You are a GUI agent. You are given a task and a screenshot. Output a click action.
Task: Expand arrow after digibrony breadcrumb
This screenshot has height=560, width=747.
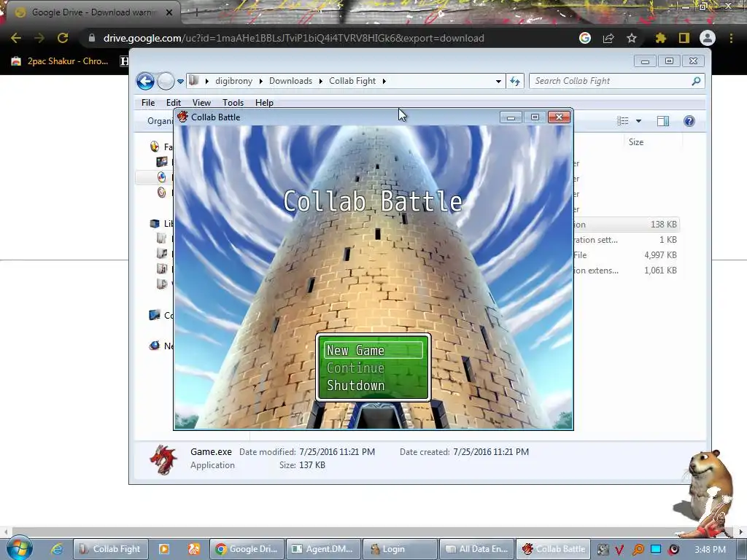coord(261,81)
